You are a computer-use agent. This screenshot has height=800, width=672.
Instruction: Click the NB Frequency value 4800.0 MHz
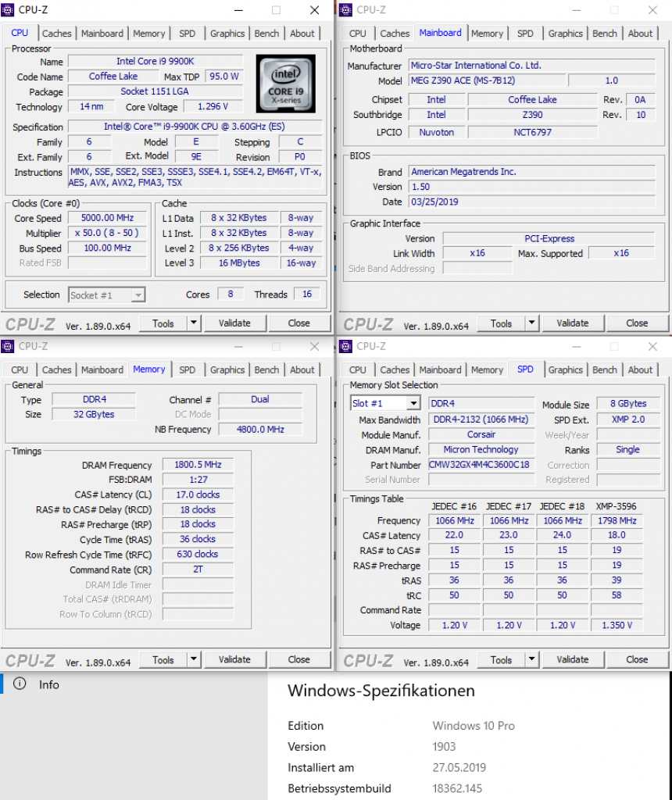click(260, 429)
